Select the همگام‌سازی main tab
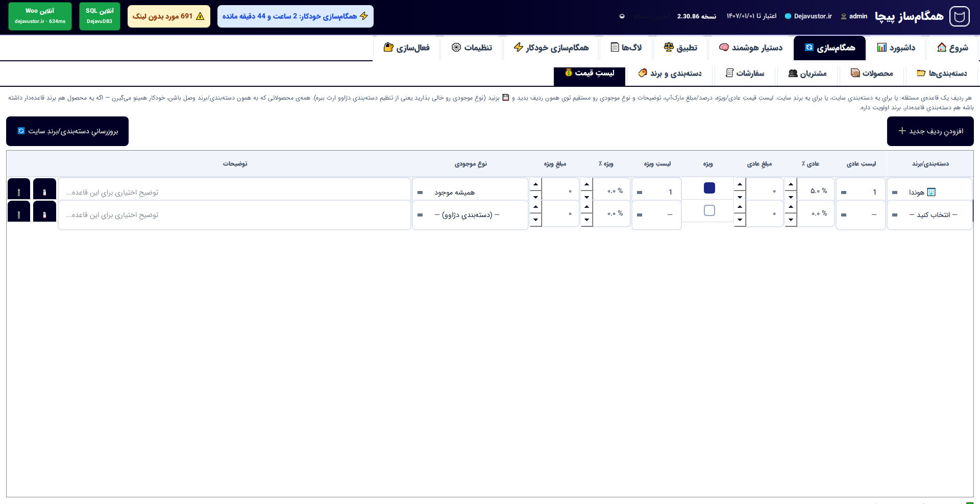 pyautogui.click(x=830, y=47)
